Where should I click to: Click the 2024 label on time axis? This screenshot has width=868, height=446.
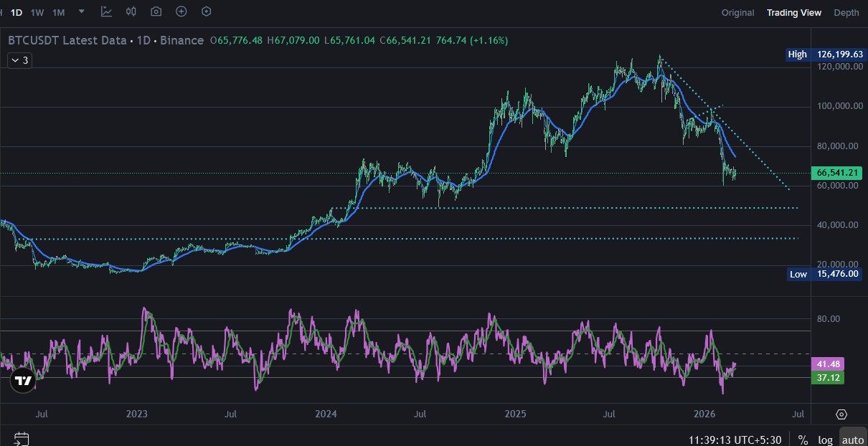(x=326, y=414)
